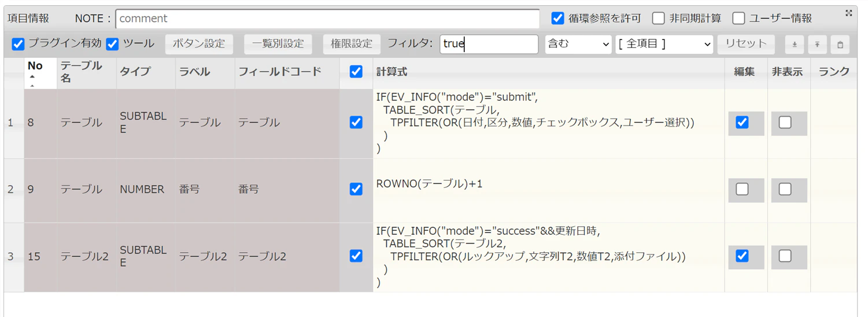This screenshot has height=317, width=868.
Task: Click the No column sort arrows
Action: (x=32, y=81)
